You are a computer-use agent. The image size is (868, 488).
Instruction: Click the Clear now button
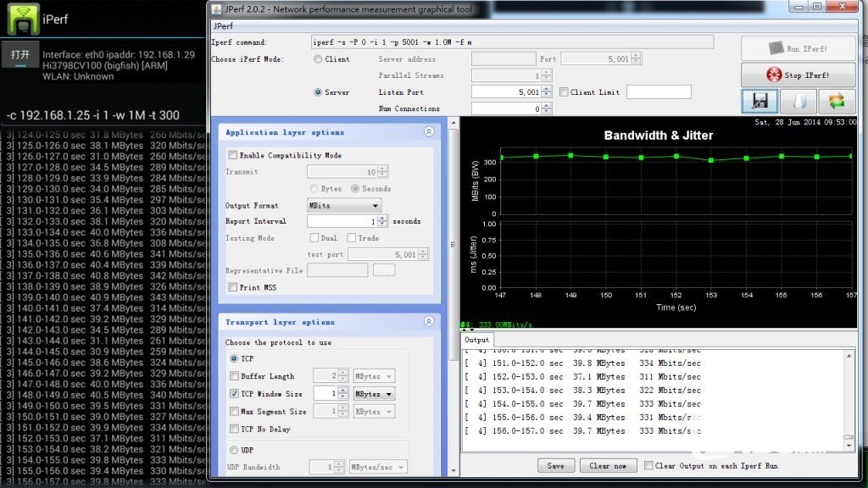tap(608, 466)
